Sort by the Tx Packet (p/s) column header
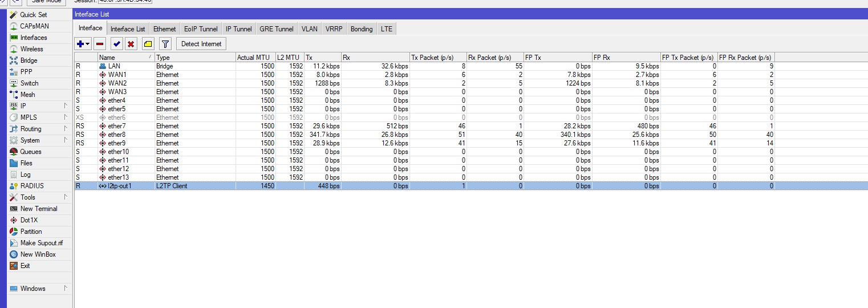 (437, 58)
